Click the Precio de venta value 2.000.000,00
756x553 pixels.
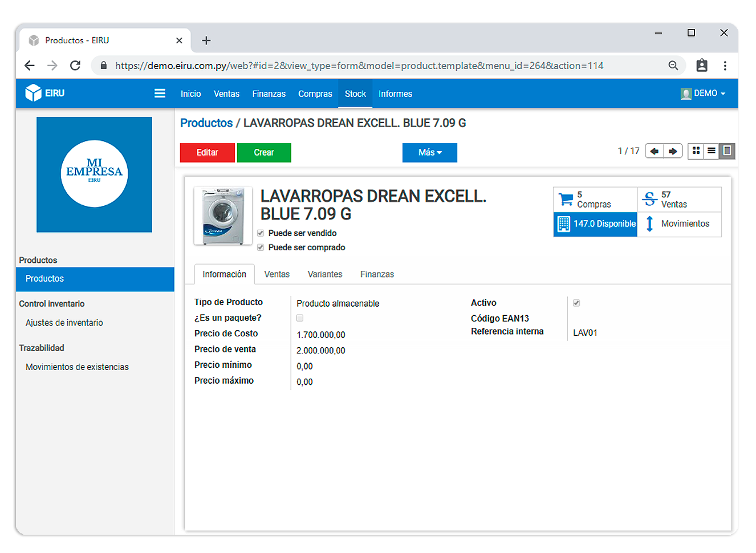[321, 351]
